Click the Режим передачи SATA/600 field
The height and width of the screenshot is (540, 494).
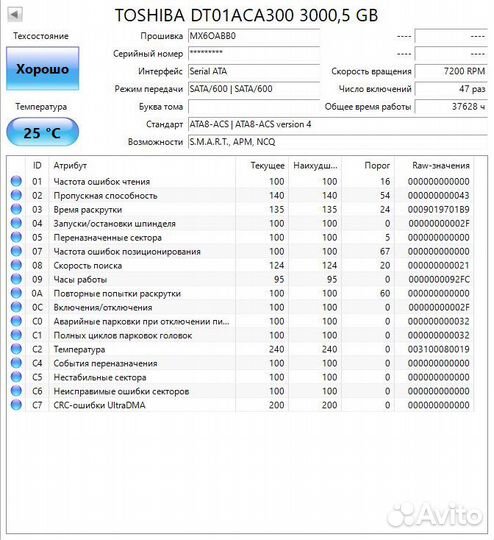coord(254,89)
